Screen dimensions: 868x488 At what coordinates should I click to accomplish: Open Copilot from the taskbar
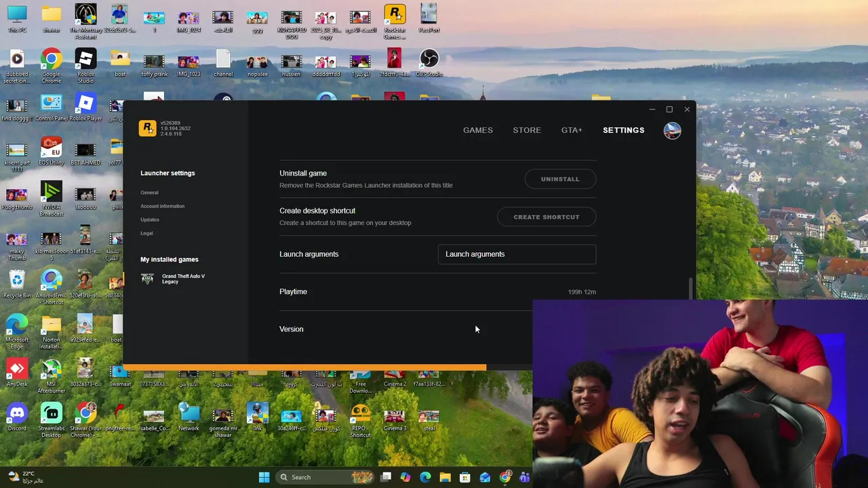(x=406, y=477)
